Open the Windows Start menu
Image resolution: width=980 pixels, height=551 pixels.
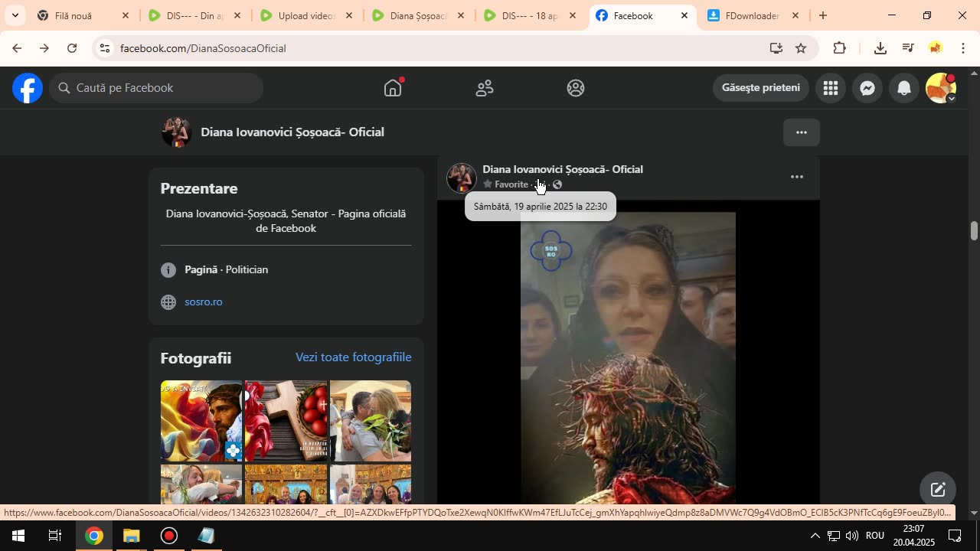[18, 536]
